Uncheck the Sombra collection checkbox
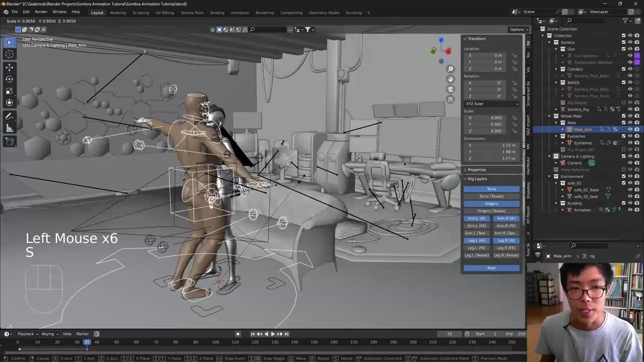Screen dimensions: 644x362 point(623,42)
